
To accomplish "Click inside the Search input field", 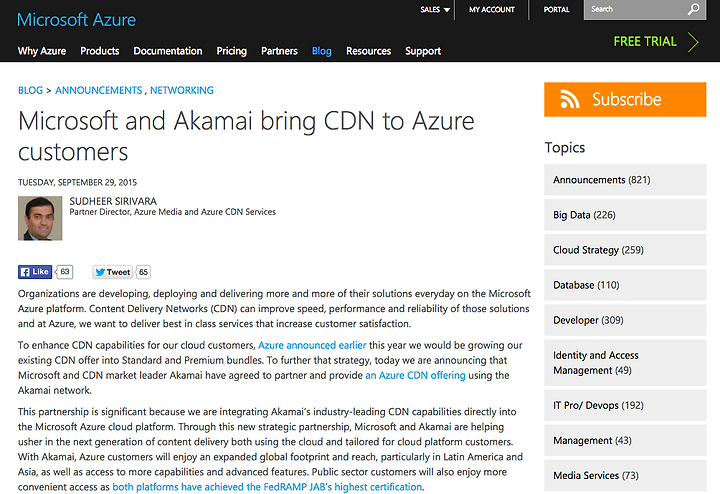I will (635, 10).
